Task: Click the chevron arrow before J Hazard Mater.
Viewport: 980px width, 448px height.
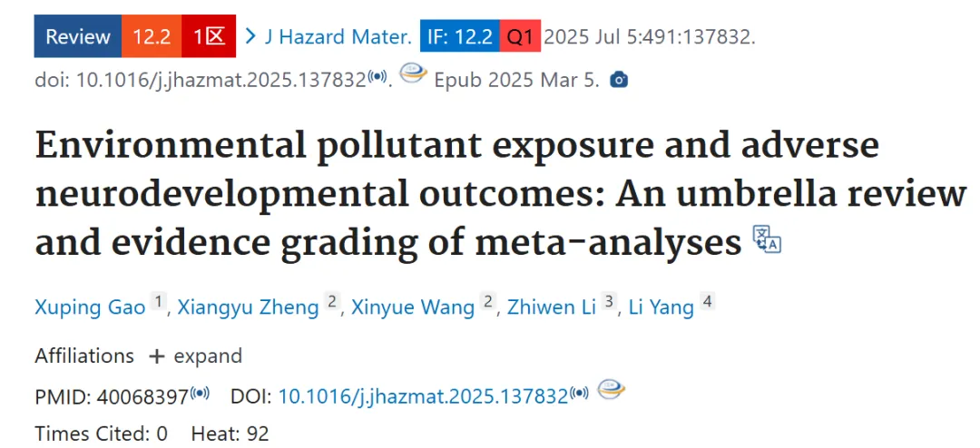Action: pyautogui.click(x=251, y=36)
